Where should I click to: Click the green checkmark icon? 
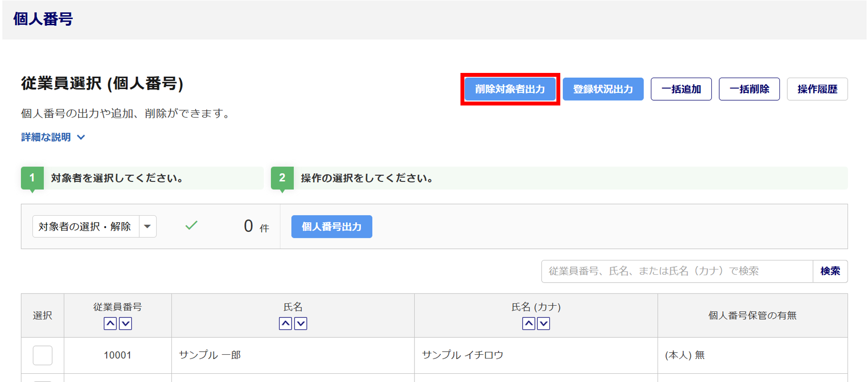191,225
